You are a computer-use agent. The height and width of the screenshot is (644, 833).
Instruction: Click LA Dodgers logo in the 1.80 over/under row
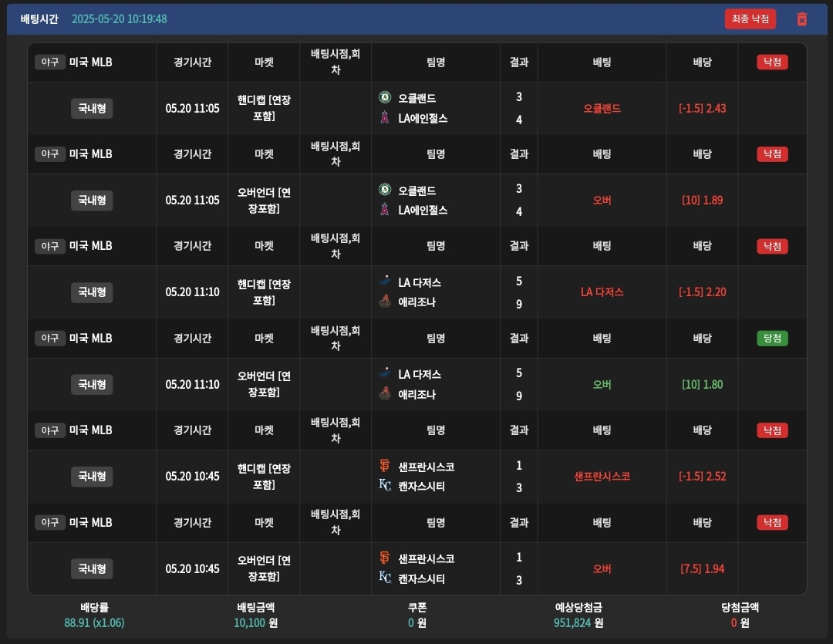click(385, 374)
